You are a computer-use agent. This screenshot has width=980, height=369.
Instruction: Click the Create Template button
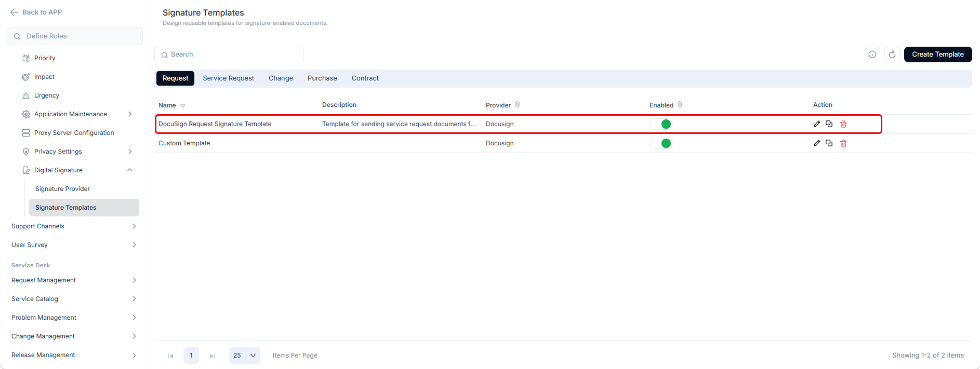(938, 54)
